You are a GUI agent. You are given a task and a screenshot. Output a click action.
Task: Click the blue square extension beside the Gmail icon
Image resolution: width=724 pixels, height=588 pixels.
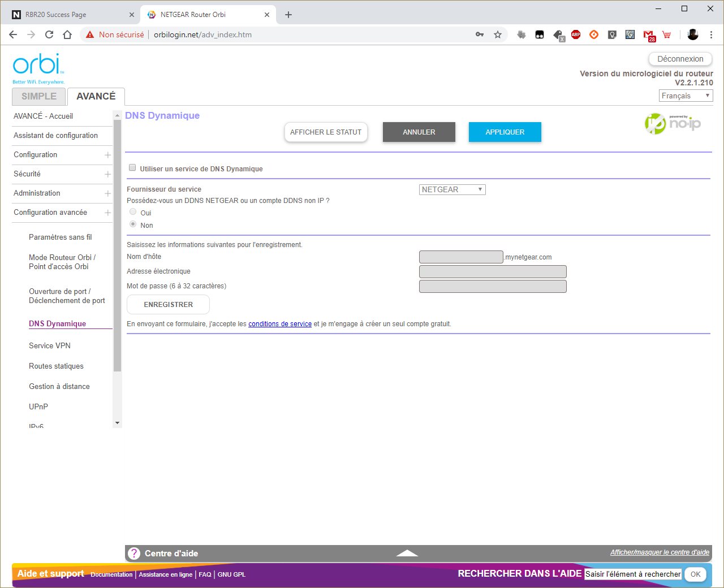(630, 34)
